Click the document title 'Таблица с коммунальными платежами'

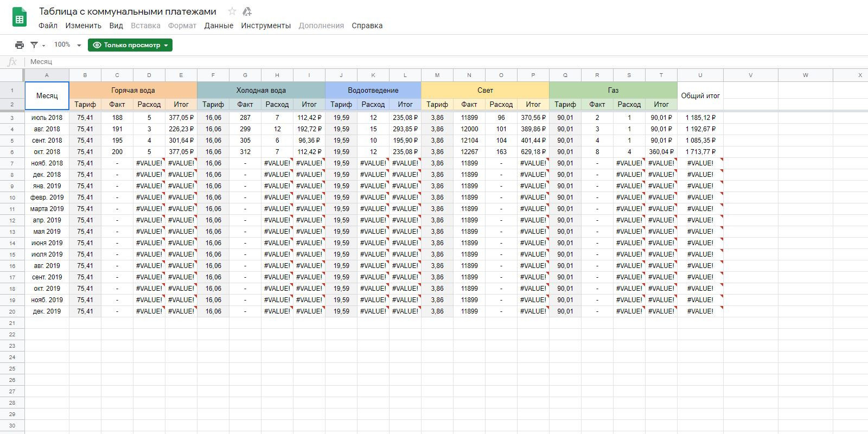point(127,11)
